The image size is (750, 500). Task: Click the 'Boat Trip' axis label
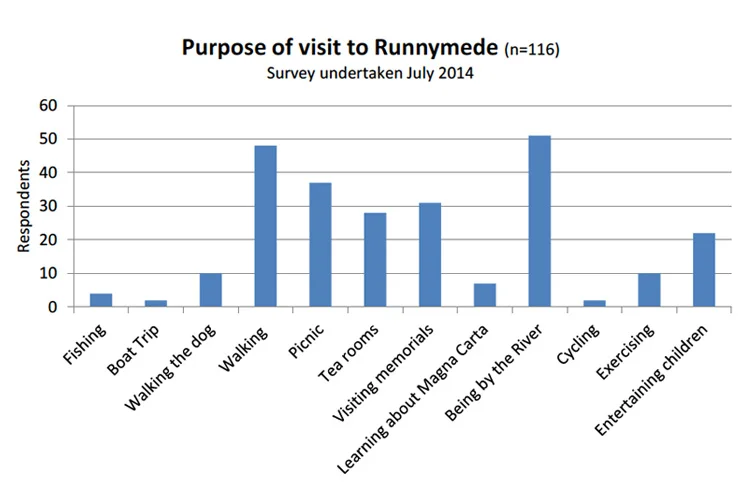tap(133, 349)
